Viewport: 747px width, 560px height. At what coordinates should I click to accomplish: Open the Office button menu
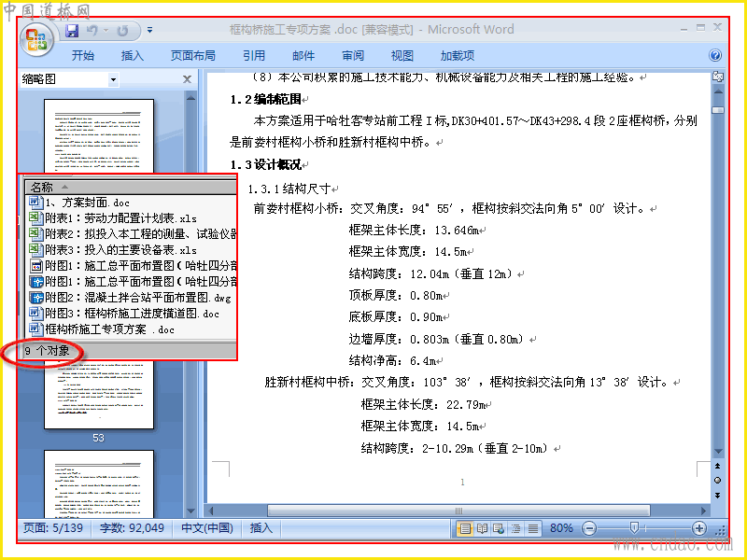pyautogui.click(x=36, y=40)
